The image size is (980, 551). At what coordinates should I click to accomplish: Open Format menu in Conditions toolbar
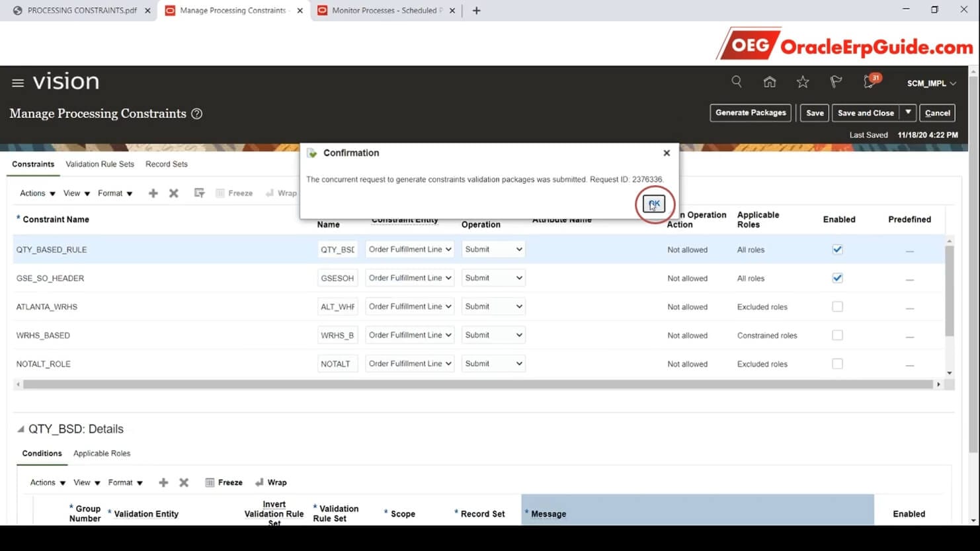click(126, 482)
